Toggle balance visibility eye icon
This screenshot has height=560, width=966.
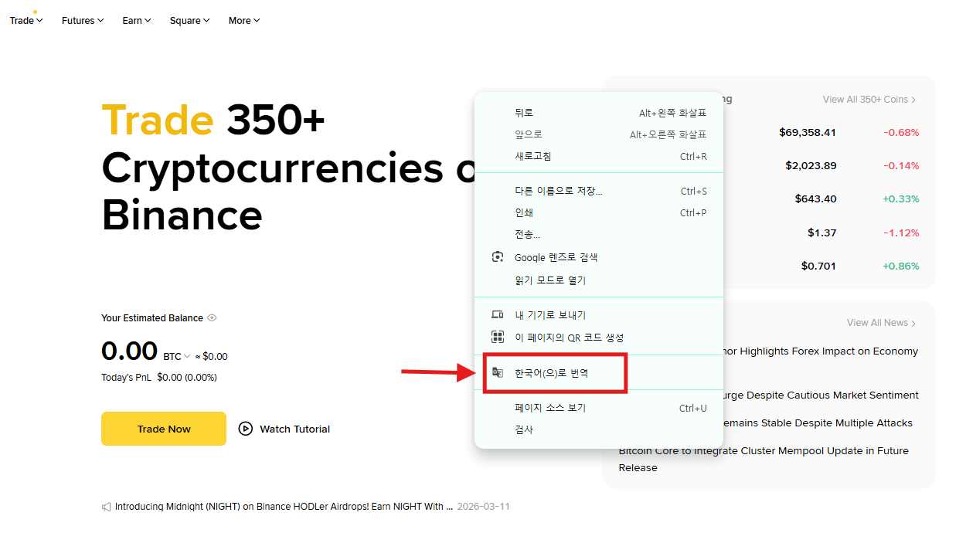(x=212, y=317)
